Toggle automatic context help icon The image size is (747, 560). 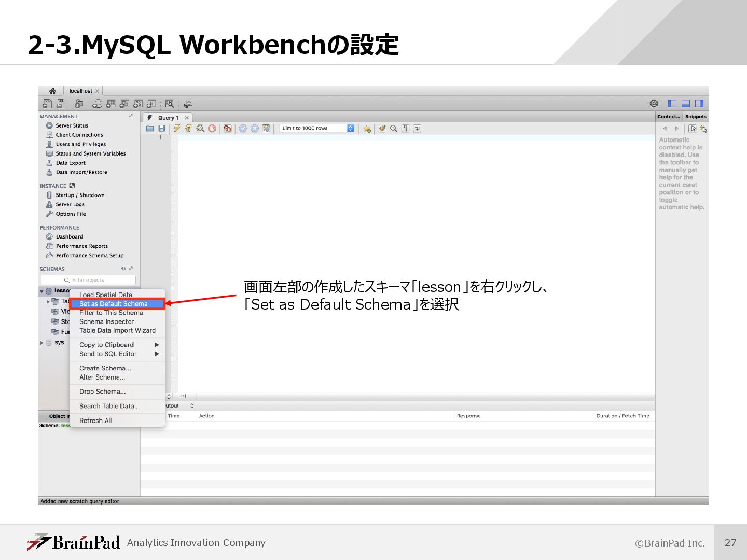(703, 129)
